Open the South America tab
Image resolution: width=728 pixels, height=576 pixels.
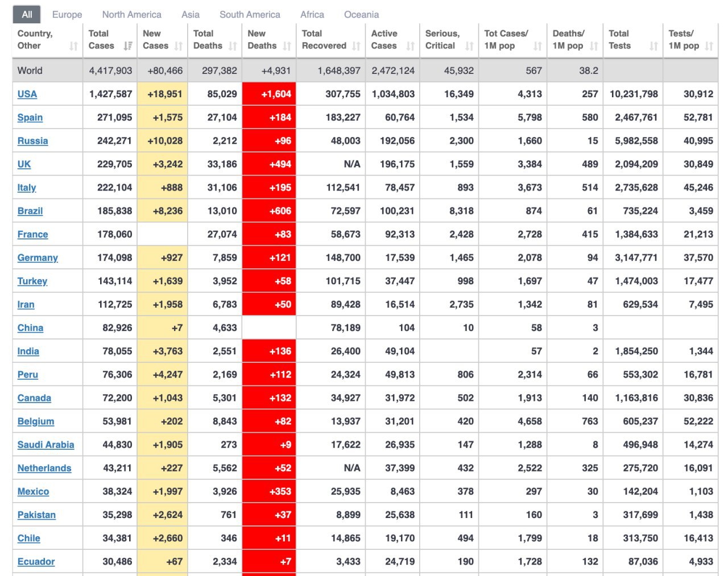click(250, 15)
